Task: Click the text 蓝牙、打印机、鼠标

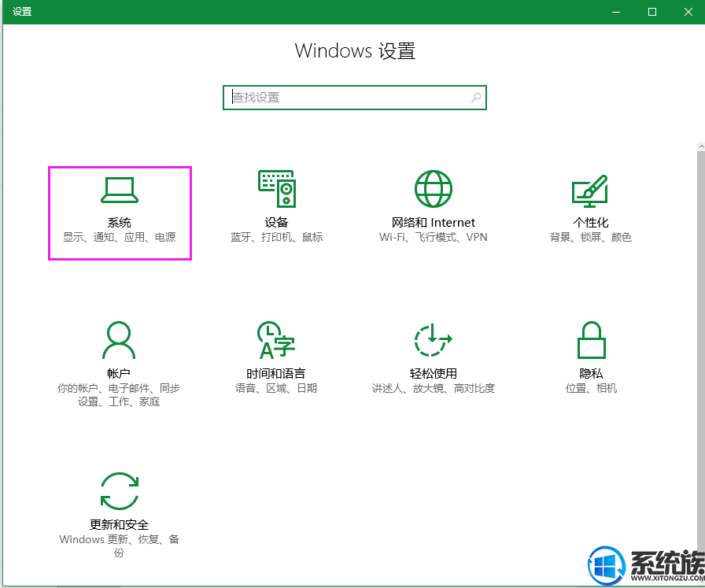Action: [276, 237]
